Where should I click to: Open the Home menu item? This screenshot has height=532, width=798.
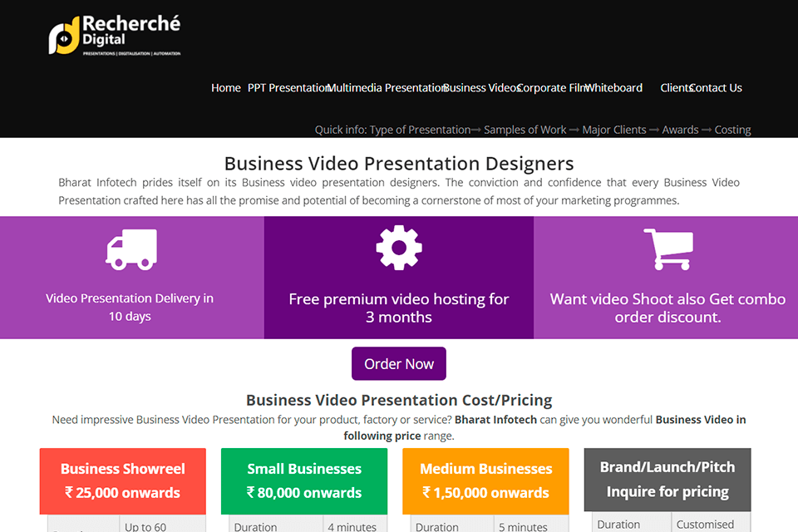(x=226, y=87)
